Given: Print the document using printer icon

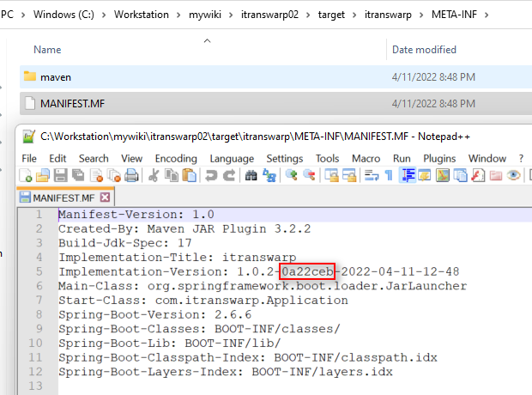Looking at the screenshot, I should click(131, 175).
